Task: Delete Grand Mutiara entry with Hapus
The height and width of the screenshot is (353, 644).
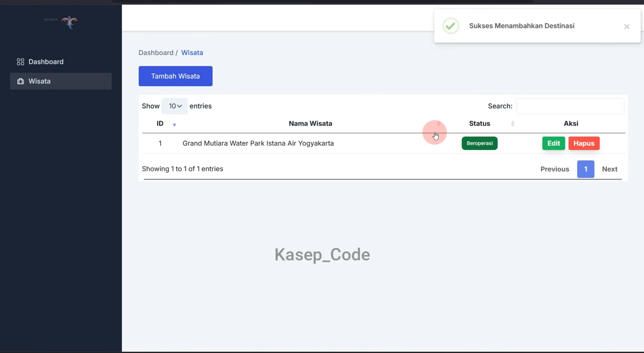Action: point(584,143)
